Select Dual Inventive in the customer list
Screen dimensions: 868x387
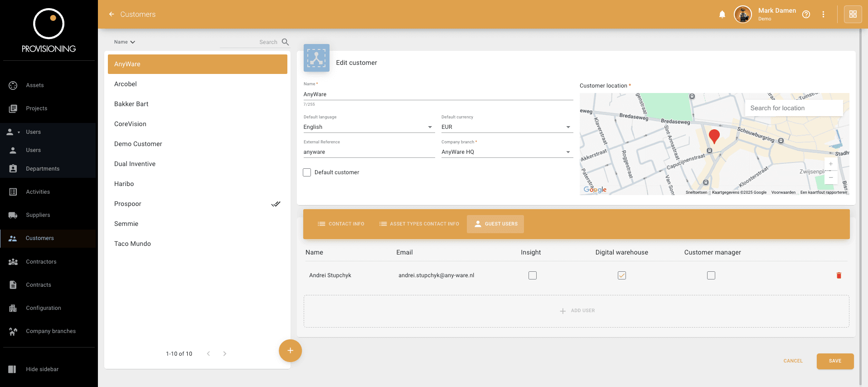tap(198, 164)
